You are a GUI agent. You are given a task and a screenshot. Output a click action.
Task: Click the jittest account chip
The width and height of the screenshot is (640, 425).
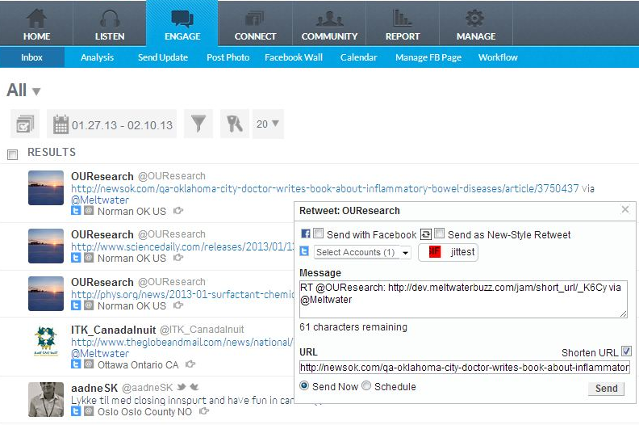pyautogui.click(x=448, y=252)
